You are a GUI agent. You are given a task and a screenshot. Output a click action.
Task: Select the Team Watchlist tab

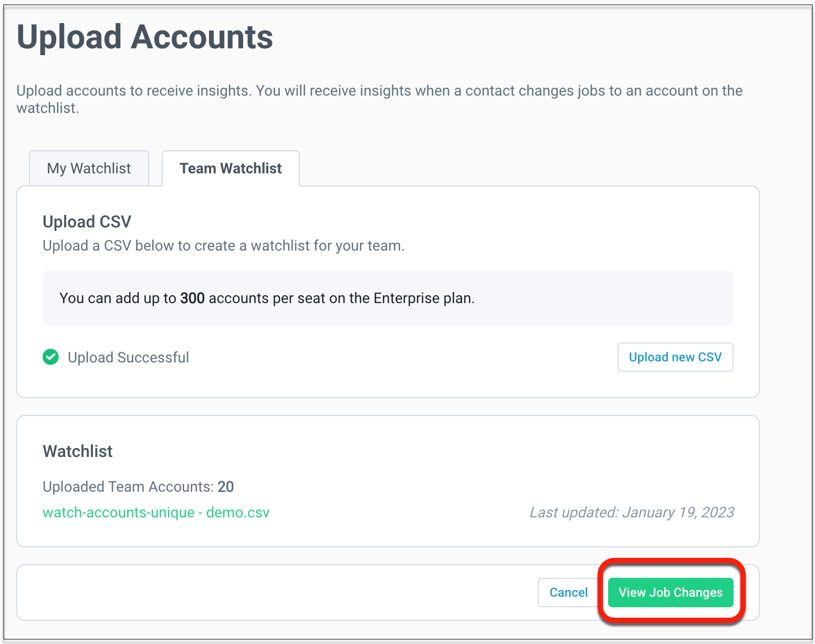point(231,168)
